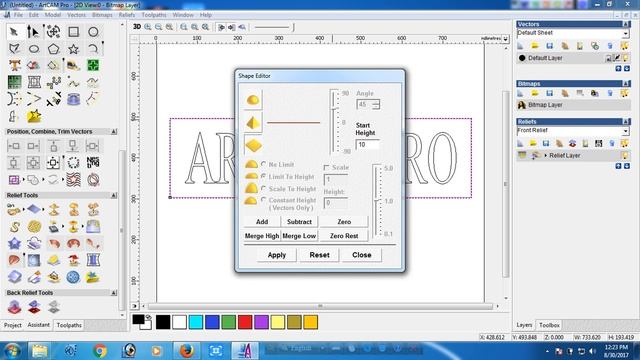Click the first Back Relief Tools icon
Image resolution: width=640 pixels, height=360 pixels.
(14, 307)
